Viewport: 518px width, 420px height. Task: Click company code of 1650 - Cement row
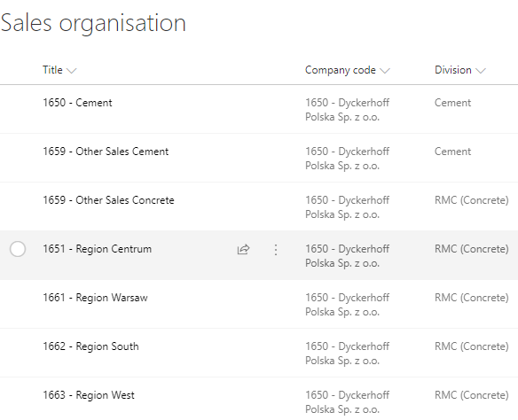click(347, 110)
